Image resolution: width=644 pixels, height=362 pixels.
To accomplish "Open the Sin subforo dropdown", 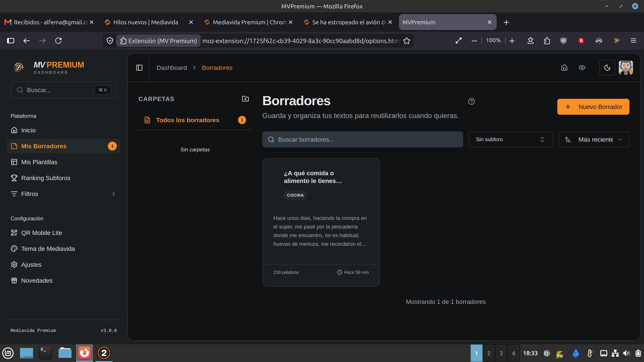I will click(510, 139).
